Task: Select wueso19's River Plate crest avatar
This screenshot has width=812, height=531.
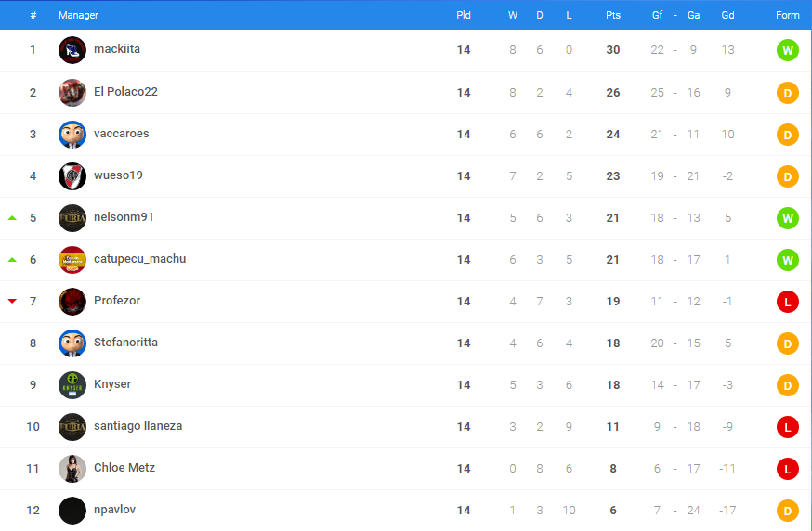Action: click(x=72, y=176)
